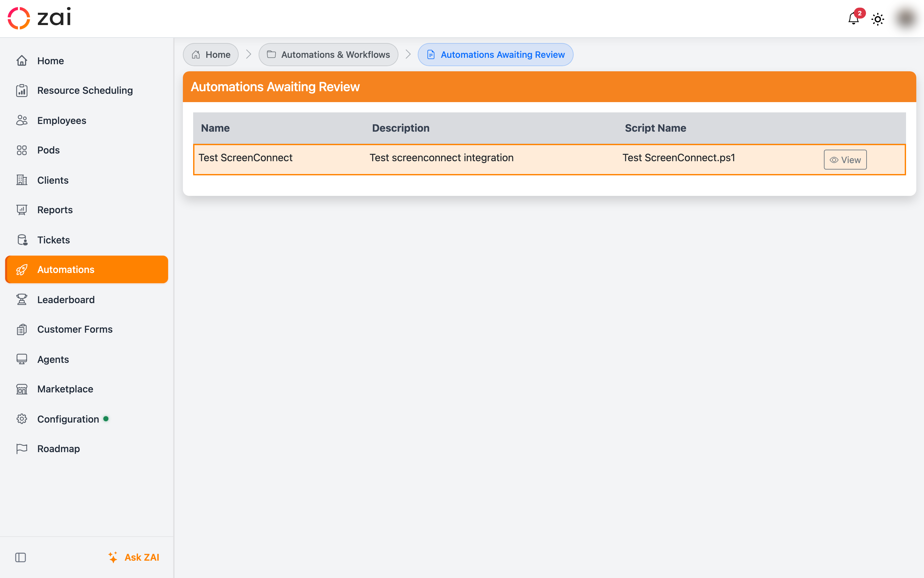924x578 pixels.
Task: Navigate to Reports
Action: click(87, 210)
